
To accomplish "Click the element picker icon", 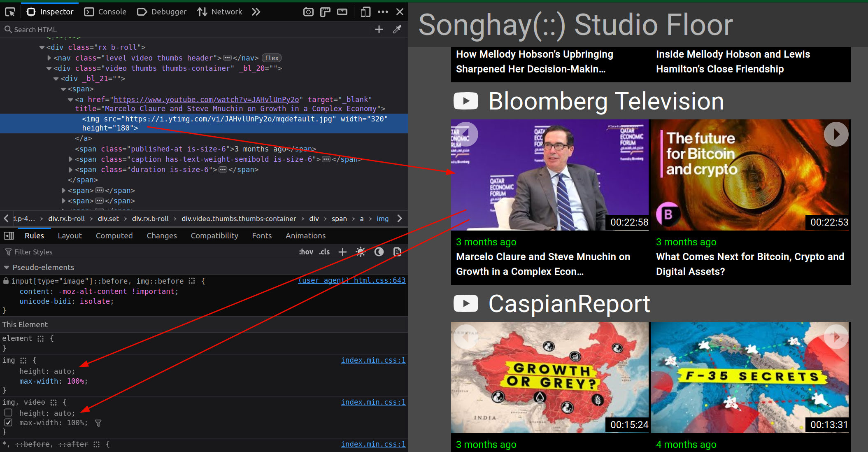I will 10,12.
